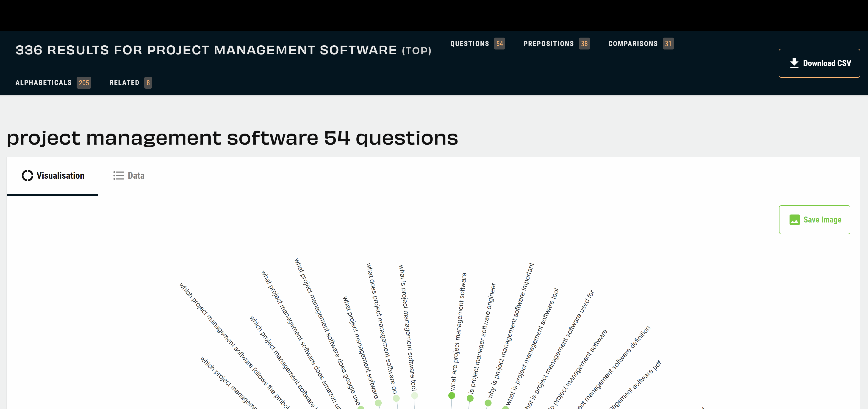
Task: Click the Visualisation circle icon
Action: pyautogui.click(x=27, y=175)
